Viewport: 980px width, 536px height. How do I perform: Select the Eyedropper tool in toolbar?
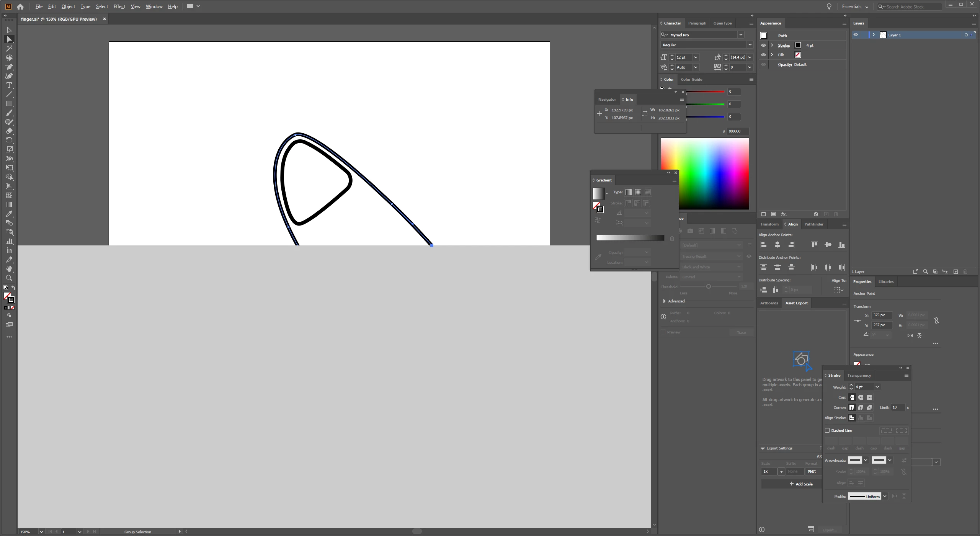click(9, 214)
